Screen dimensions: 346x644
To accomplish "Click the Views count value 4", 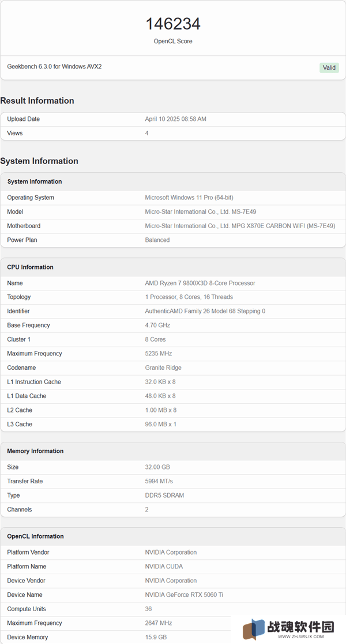I will [146, 133].
